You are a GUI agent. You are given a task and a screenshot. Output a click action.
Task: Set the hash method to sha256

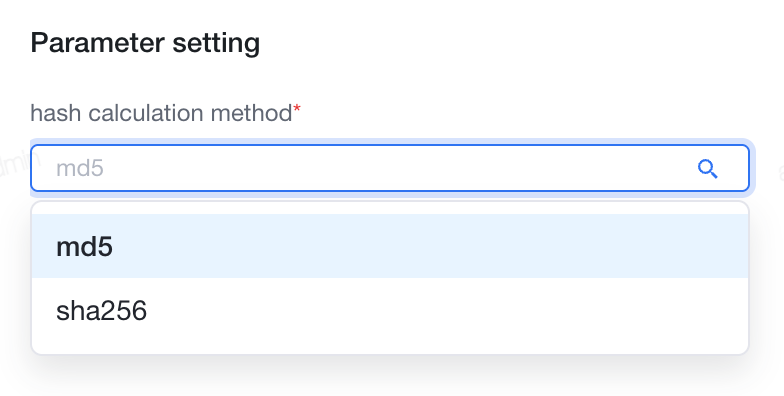390,310
